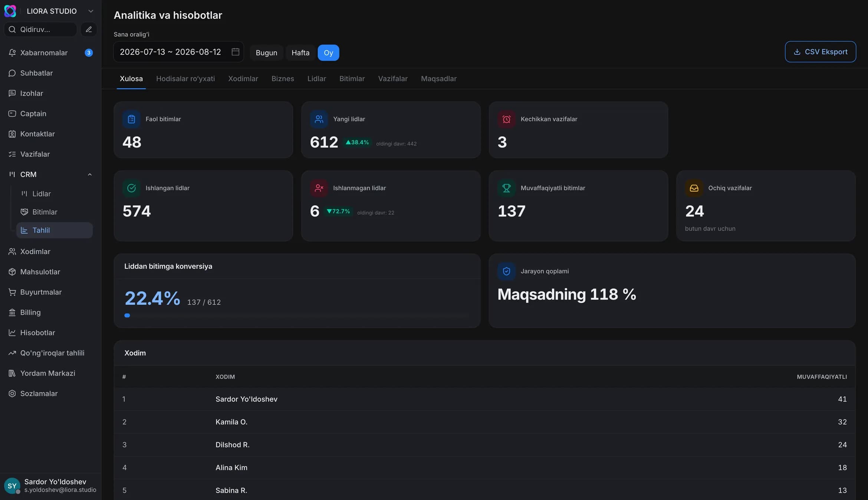This screenshot has height=500, width=868.
Task: Switch to the Bitimlar tab
Action: (x=352, y=79)
